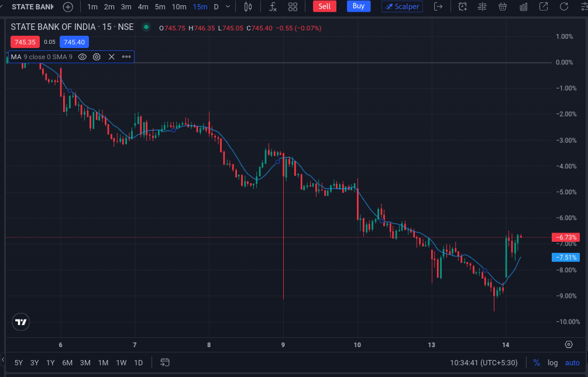Switch to the 3m timeframe
Screen dimensions: 588x377
(x=126, y=7)
